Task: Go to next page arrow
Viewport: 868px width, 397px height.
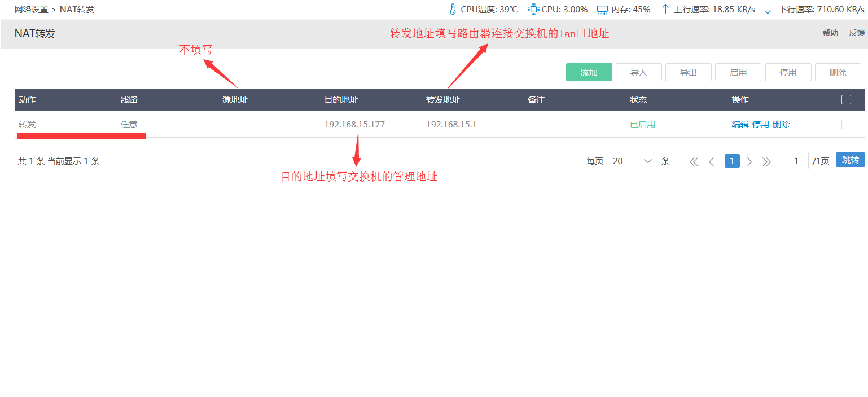Action: (x=749, y=162)
